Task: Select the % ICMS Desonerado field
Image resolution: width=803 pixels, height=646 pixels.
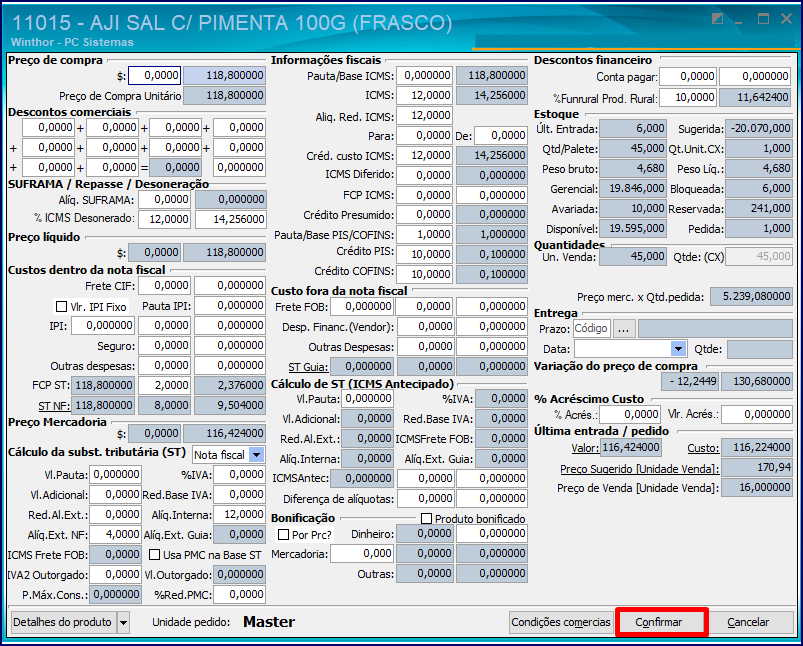Action: [x=165, y=219]
